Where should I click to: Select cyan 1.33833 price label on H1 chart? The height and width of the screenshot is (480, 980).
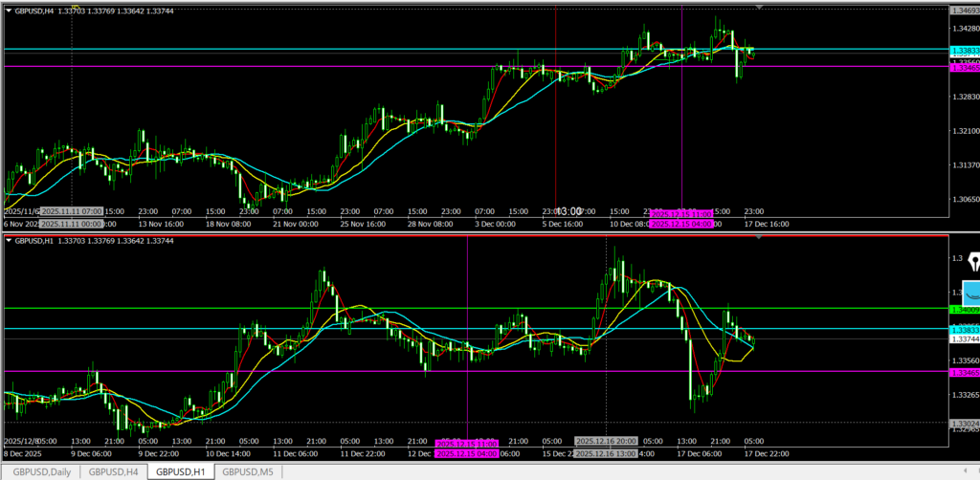pyautogui.click(x=964, y=329)
